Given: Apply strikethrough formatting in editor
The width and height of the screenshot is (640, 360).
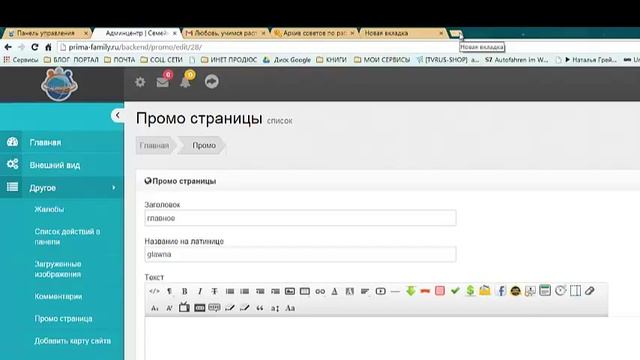Looking at the screenshot, I should pos(214,291).
